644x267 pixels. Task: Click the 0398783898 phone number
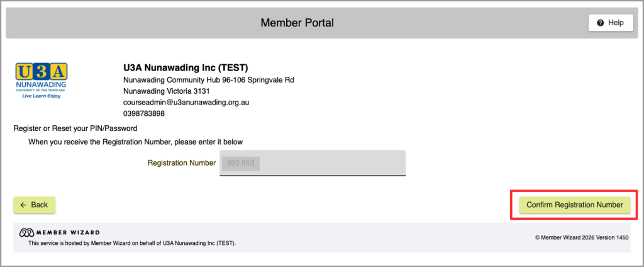click(144, 113)
